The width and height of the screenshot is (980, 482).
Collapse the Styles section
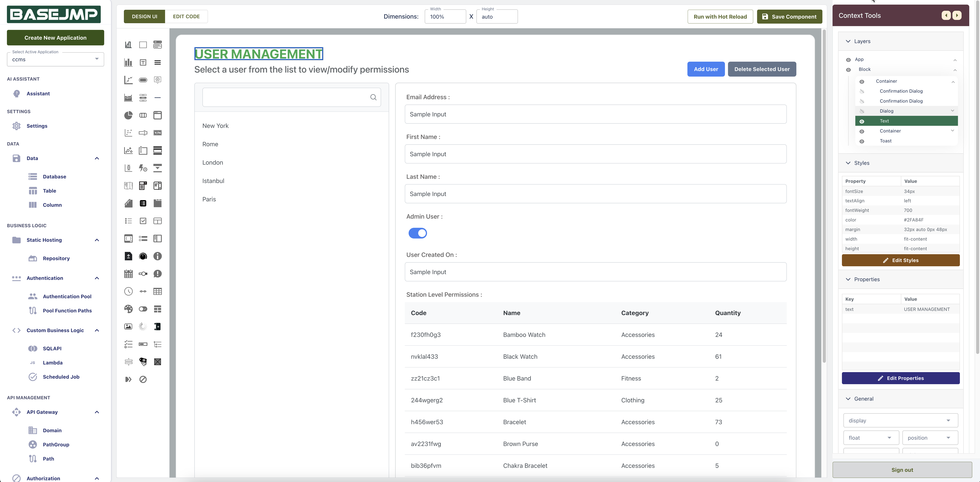point(848,163)
